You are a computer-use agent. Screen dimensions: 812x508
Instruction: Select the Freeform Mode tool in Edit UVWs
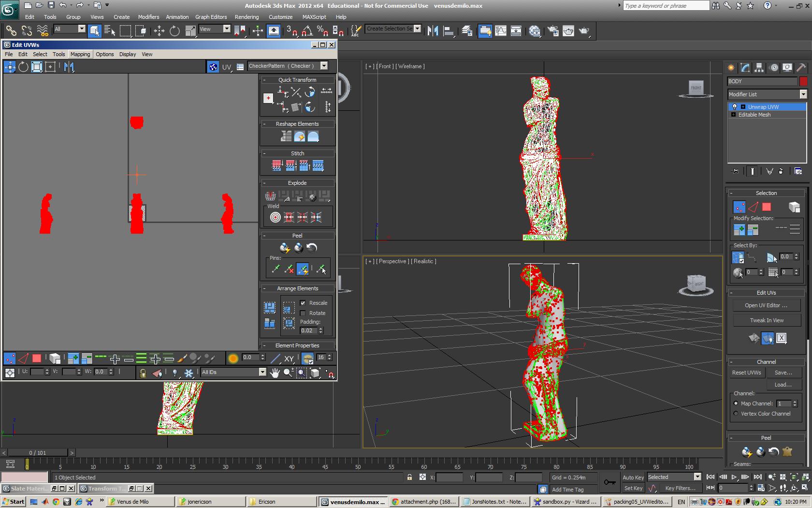tap(50, 67)
